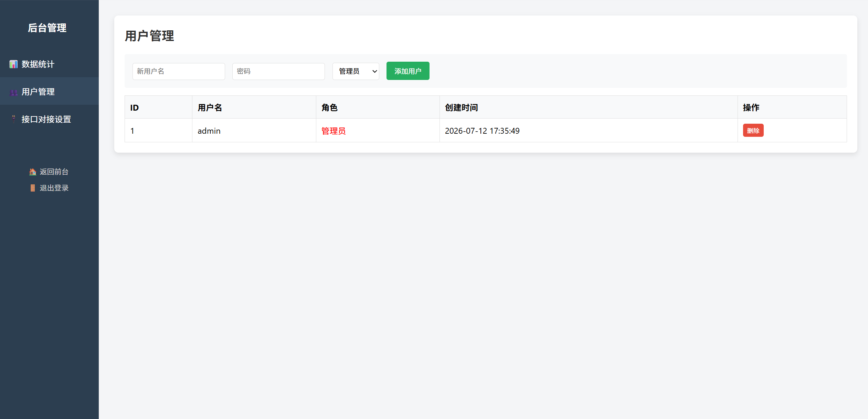
Task: Click the green 添加用户 button
Action: 408,71
